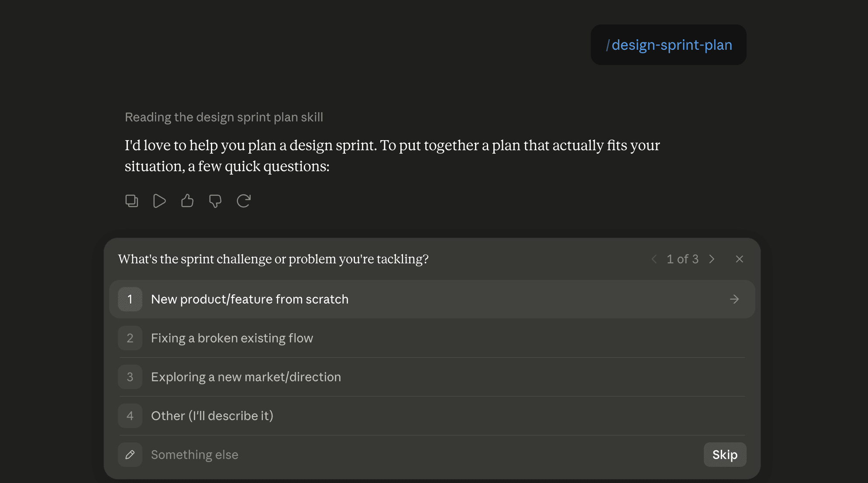This screenshot has width=868, height=483.
Task: Go to the previous question chevron
Action: point(654,259)
